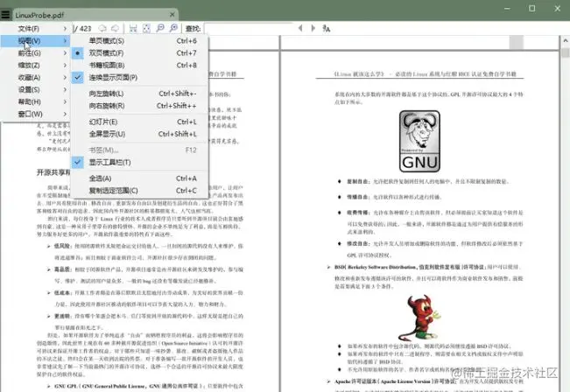Choose 向右旋转(R) rotate right
The image size is (570, 392).
coord(140,106)
